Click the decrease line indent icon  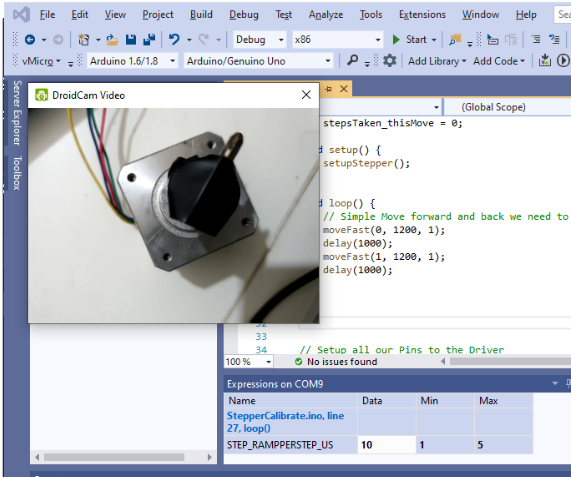[x=536, y=39]
